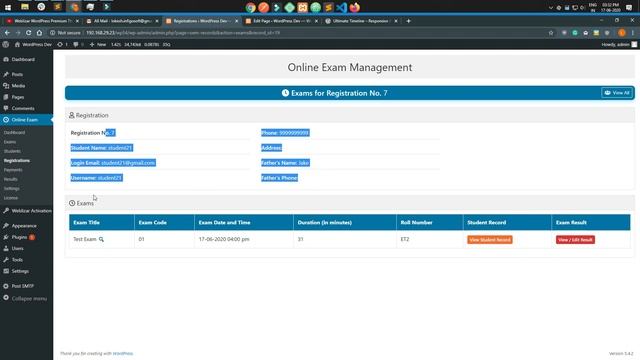Viewport: 640px width, 360px height.
Task: Open a new browser tab with plus button
Action: [x=408, y=21]
